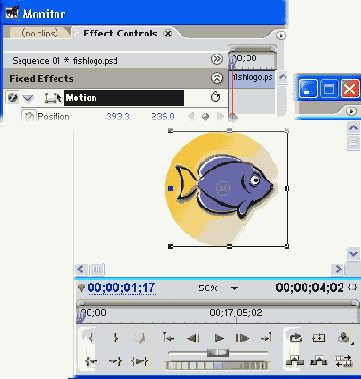The image size is (361, 379).
Task: Toggle the Loop playback button
Action: point(296,338)
